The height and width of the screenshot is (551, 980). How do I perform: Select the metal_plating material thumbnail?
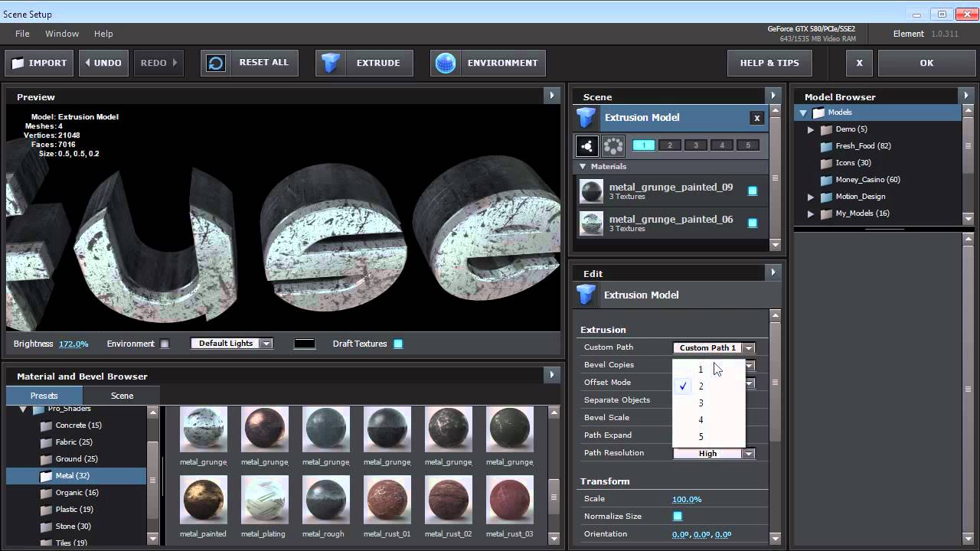(x=264, y=500)
